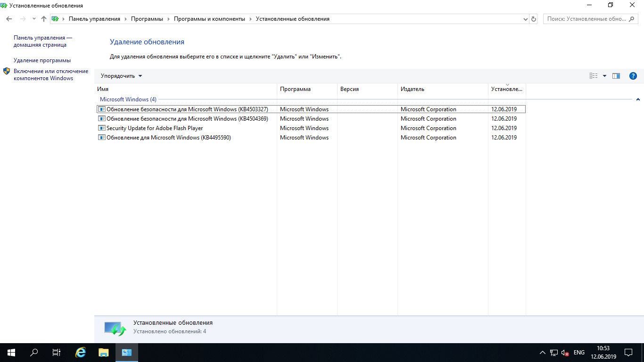Open the recent locations dropdown arrow
Viewport: 644px width, 362px height.
[34, 19]
